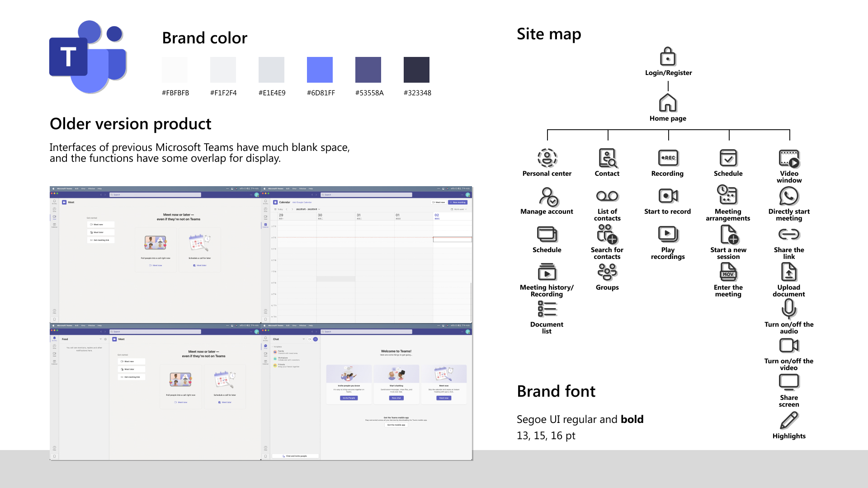Click the Search field in the calendar screenshot
The height and width of the screenshot is (488, 868).
[x=366, y=195]
